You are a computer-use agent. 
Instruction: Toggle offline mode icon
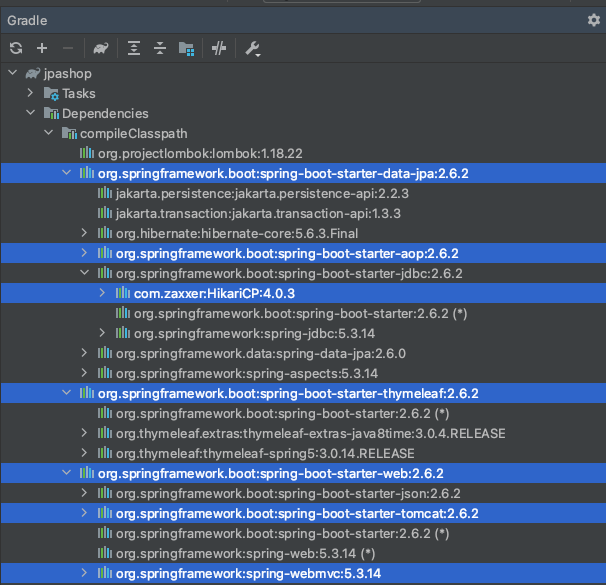point(219,48)
